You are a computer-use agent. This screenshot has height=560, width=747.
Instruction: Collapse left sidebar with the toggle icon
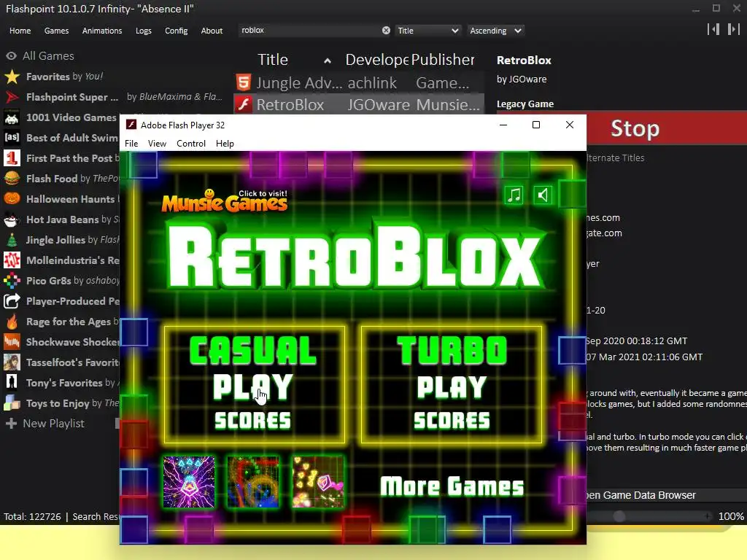[713, 29]
